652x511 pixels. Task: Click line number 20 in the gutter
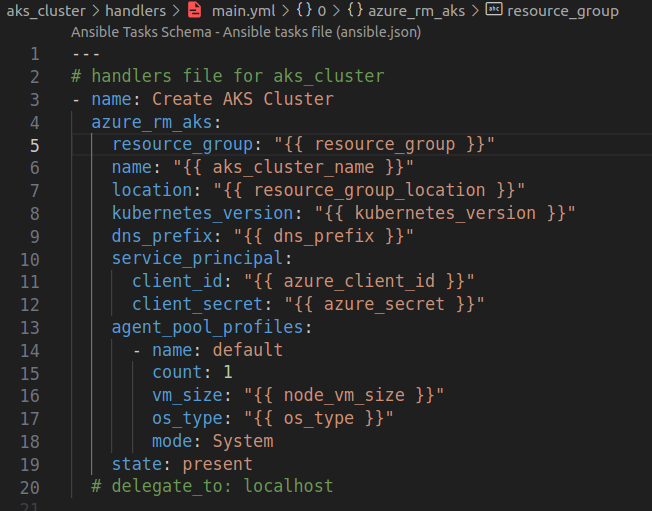(x=30, y=486)
